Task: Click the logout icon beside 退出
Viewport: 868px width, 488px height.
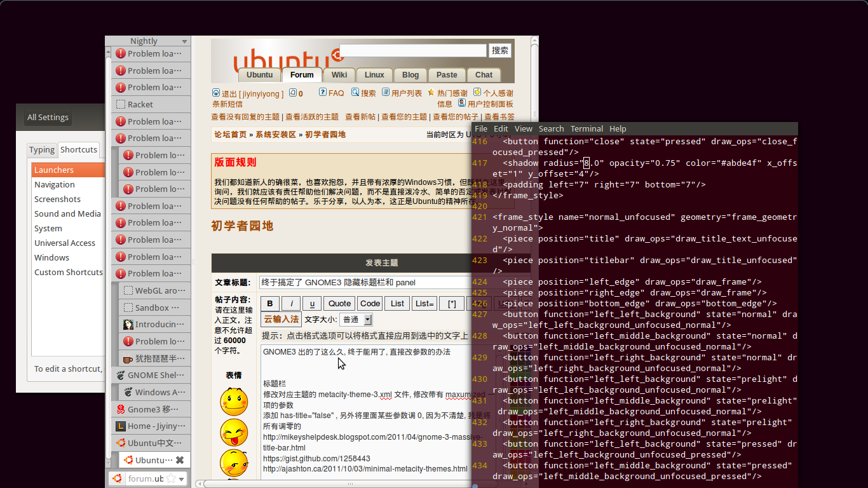Action: tap(216, 92)
